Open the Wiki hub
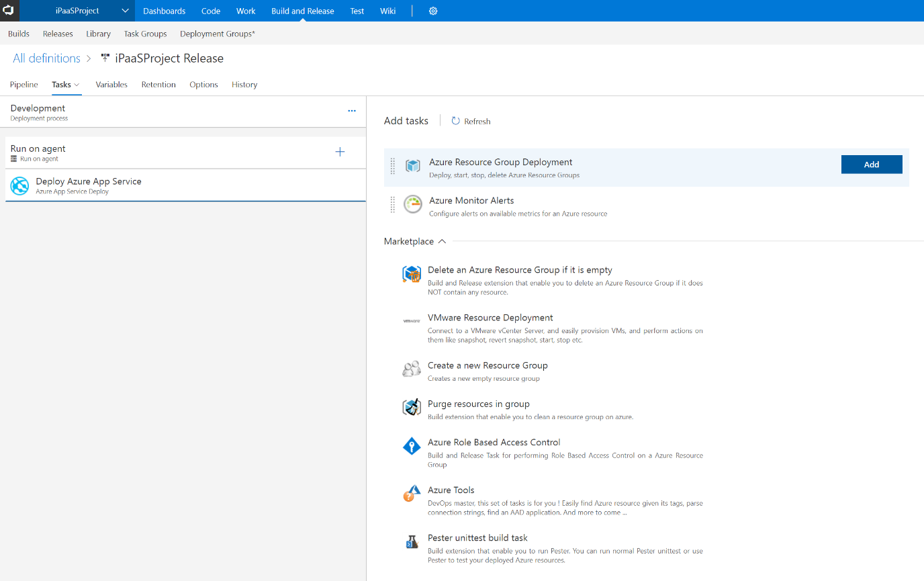The height and width of the screenshot is (581, 924). tap(388, 11)
